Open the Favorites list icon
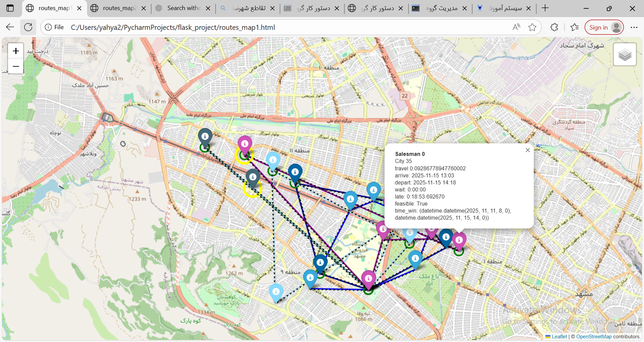The height and width of the screenshot is (342, 644). click(x=574, y=27)
